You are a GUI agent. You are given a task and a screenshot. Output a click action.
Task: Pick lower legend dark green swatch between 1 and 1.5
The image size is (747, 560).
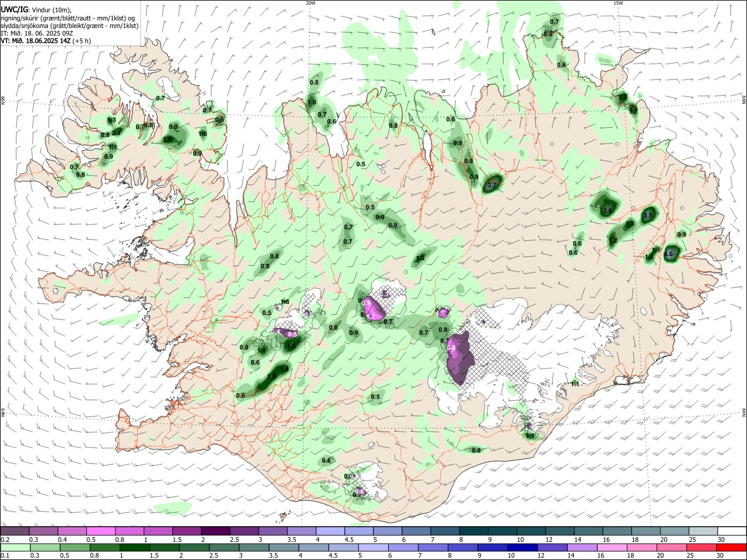click(134, 547)
